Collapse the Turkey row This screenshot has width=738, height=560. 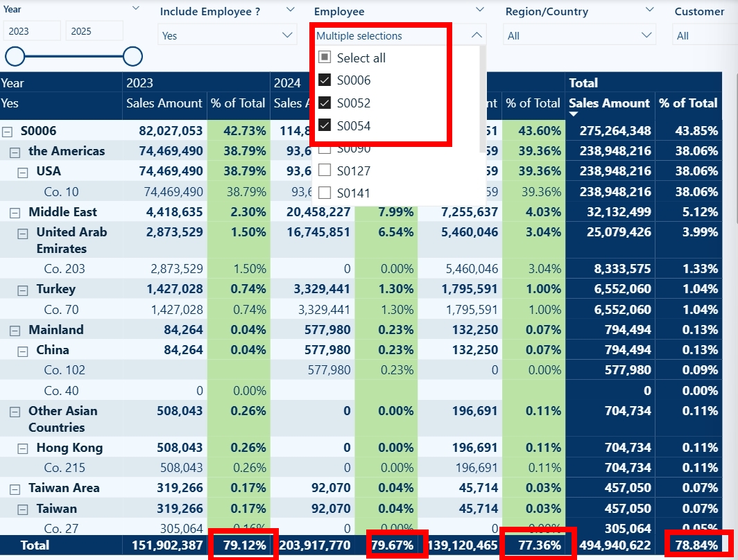(23, 290)
